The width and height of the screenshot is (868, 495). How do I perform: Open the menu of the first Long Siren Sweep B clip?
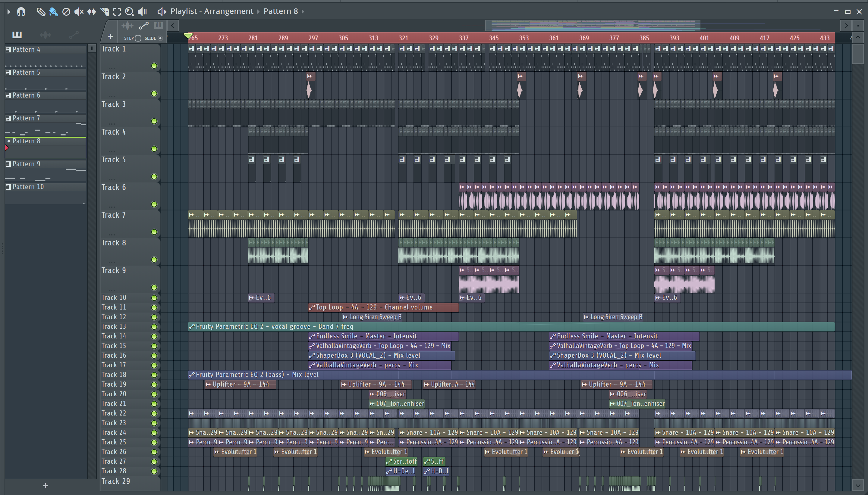[x=345, y=317]
